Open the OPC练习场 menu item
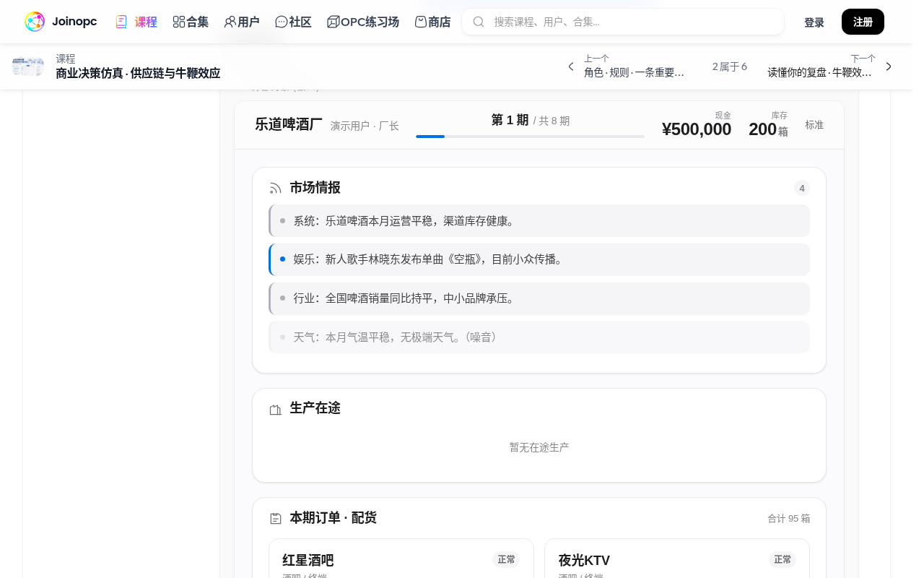924x578 pixels. (363, 22)
